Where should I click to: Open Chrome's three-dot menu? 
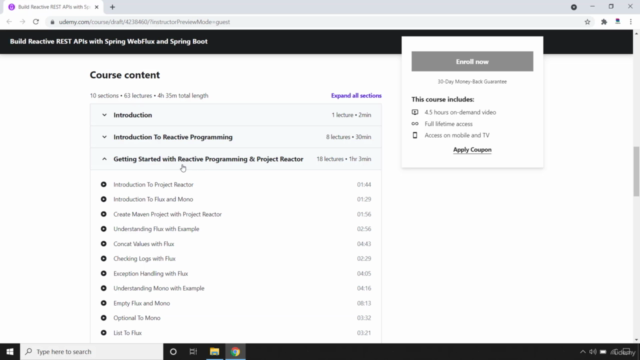(x=631, y=22)
